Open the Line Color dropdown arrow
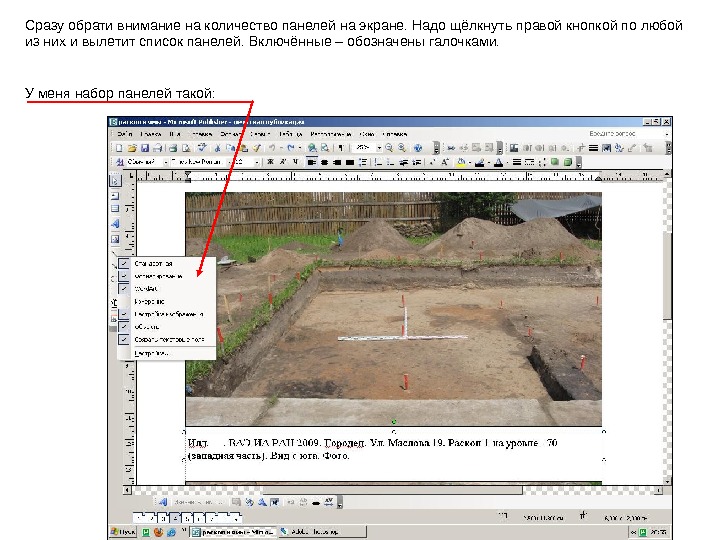This screenshot has height=540, width=720. (x=489, y=162)
